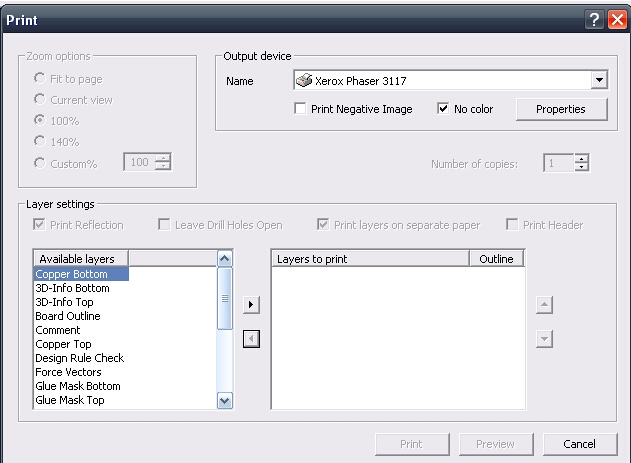This screenshot has width=631, height=463.
Task: Toggle Print Reflection checkbox
Action: (39, 224)
